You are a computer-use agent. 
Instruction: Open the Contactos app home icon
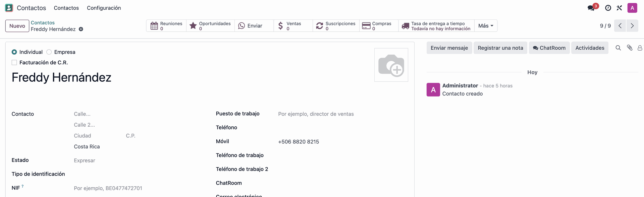pyautogui.click(x=9, y=8)
